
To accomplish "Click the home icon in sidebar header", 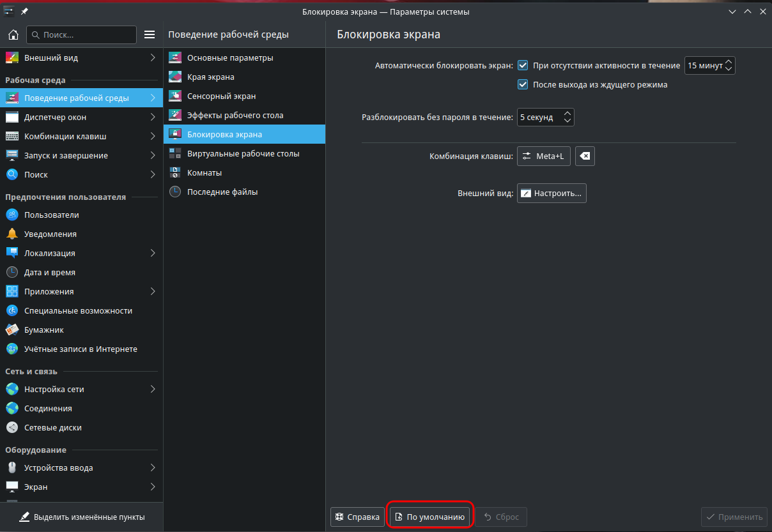I will [x=13, y=34].
